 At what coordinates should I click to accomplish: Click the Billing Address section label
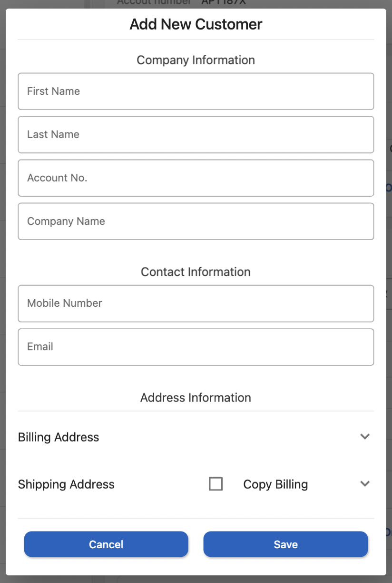pos(59,437)
